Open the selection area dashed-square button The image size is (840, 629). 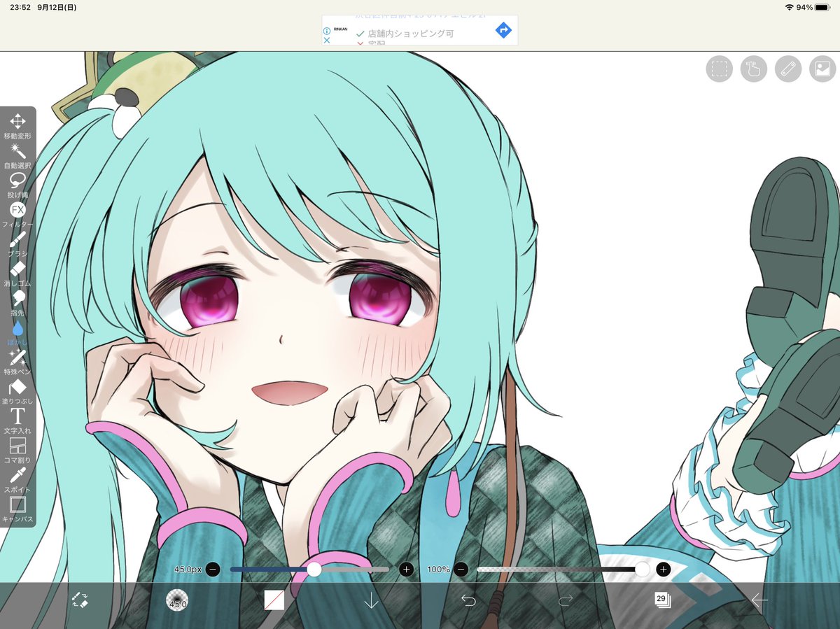(719, 69)
